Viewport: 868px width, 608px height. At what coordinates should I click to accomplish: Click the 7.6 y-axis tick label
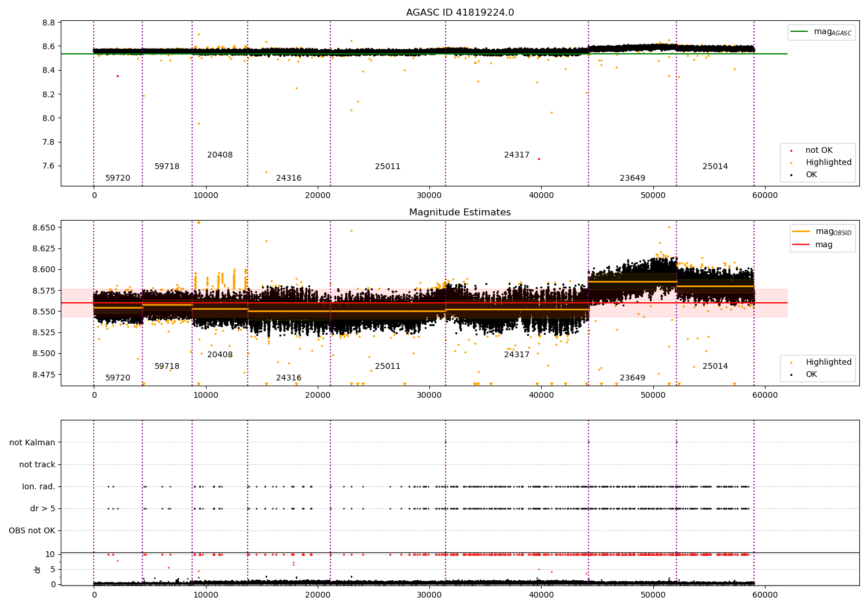click(49, 166)
